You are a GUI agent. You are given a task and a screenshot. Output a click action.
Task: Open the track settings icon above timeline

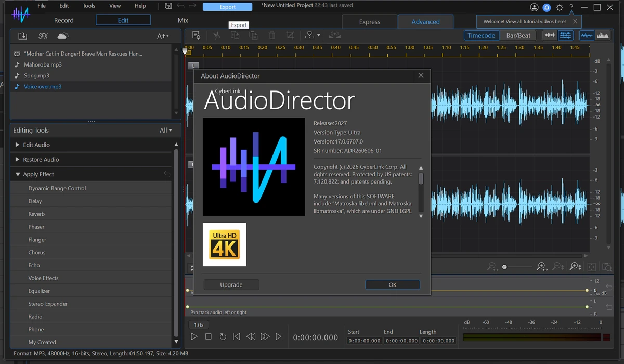pyautogui.click(x=196, y=35)
